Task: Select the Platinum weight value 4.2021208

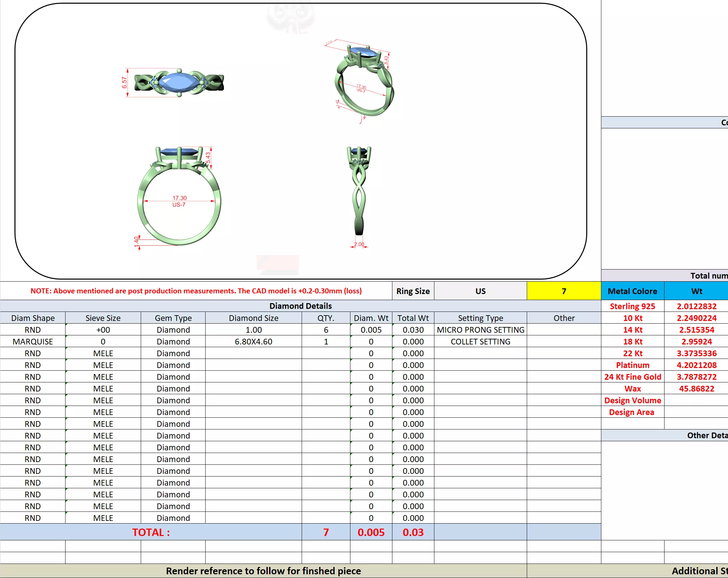Action: (696, 365)
